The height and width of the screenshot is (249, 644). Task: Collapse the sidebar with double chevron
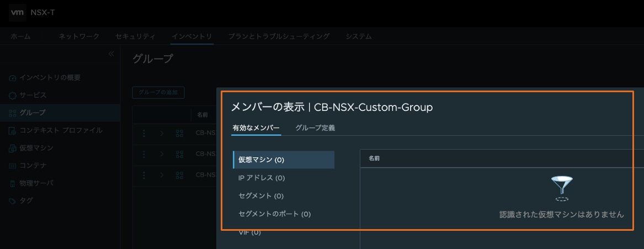111,54
